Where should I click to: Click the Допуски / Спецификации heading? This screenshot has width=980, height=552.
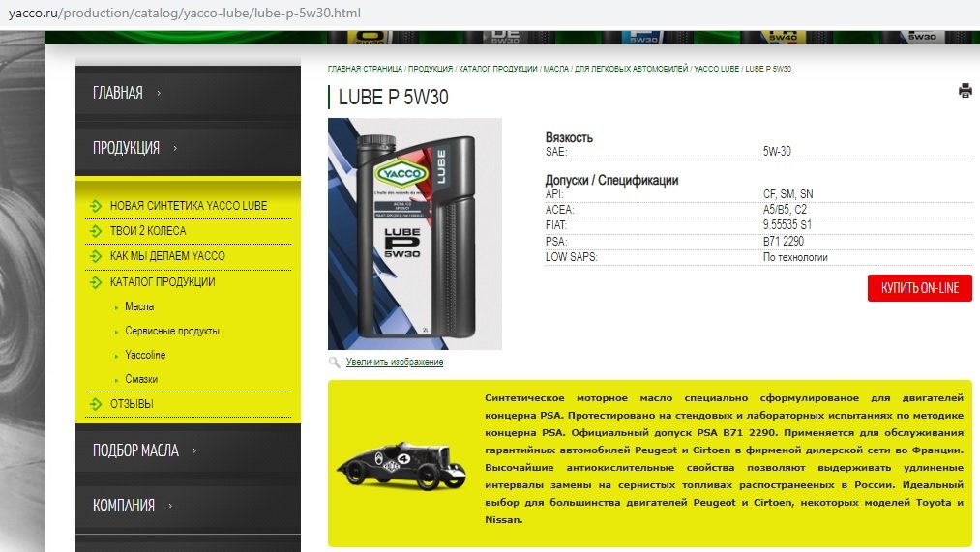coord(611,181)
